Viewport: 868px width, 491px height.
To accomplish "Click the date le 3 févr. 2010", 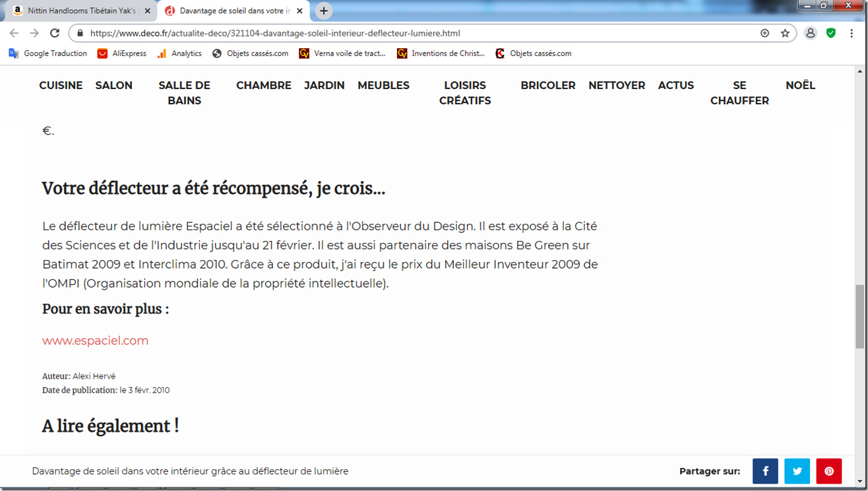I will tap(144, 390).
